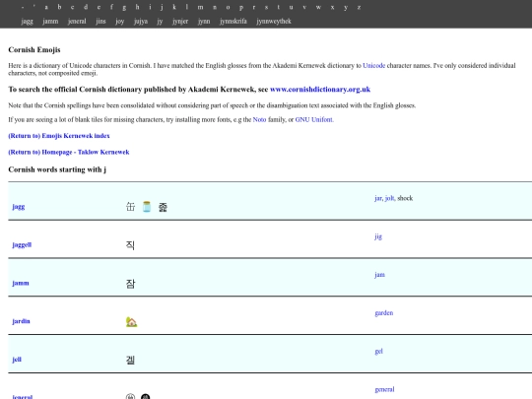The height and width of the screenshot is (399, 532).
Task: Open the jar gloss link
Action: point(378,198)
